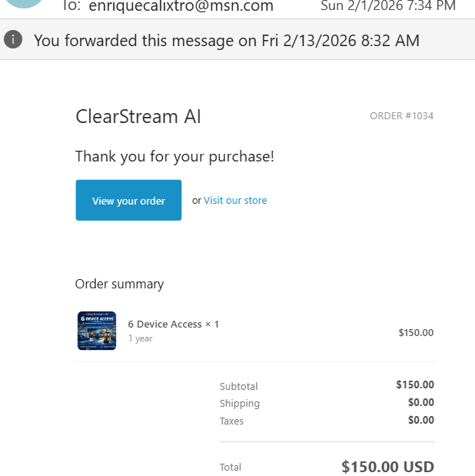Select the recipient email enriquecalixtro@msn.com
Screen dimensions: 475x476
point(181,6)
